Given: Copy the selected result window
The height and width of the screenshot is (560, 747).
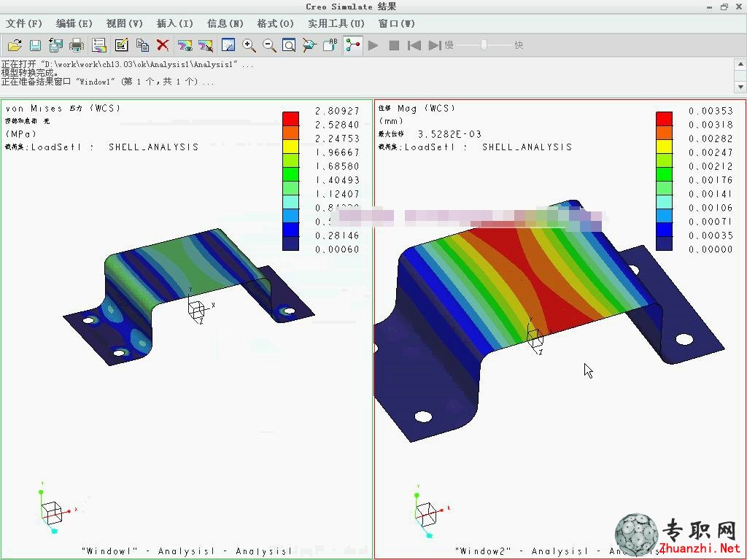Looking at the screenshot, I should 142,45.
